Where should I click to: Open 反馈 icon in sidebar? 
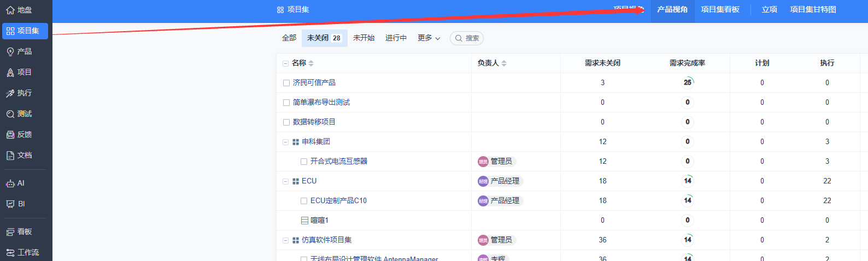pos(10,135)
